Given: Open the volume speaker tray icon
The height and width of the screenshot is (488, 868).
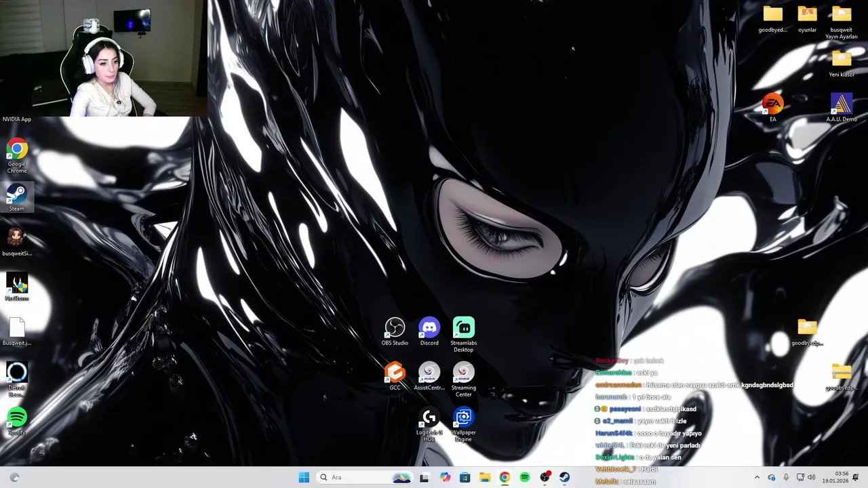Looking at the screenshot, I should pyautogui.click(x=811, y=477).
